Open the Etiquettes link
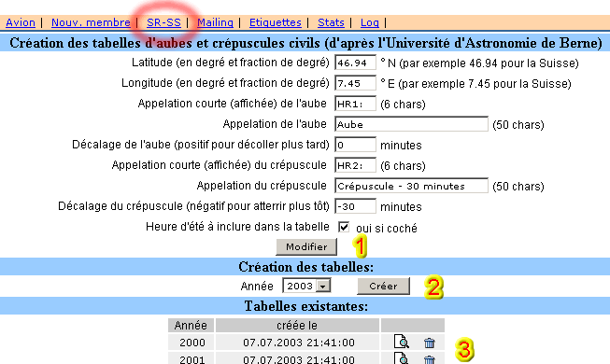Image resolution: width=610 pixels, height=364 pixels. pos(275,22)
